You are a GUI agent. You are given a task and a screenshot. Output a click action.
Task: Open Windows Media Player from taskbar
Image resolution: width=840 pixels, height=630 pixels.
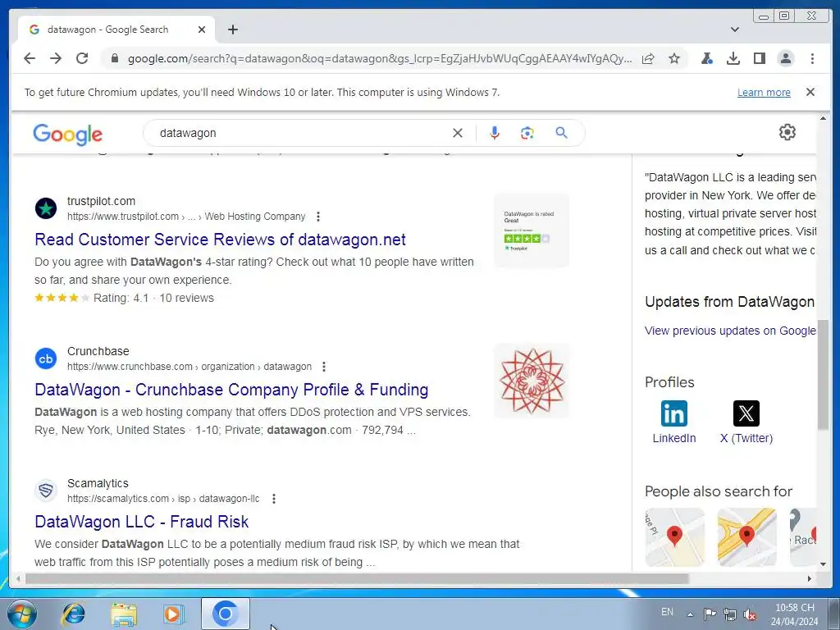pyautogui.click(x=173, y=614)
